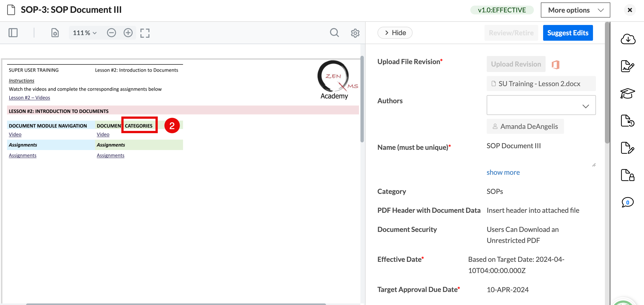
Task: Open Video link under Document Module Navigation
Action: [x=15, y=134]
